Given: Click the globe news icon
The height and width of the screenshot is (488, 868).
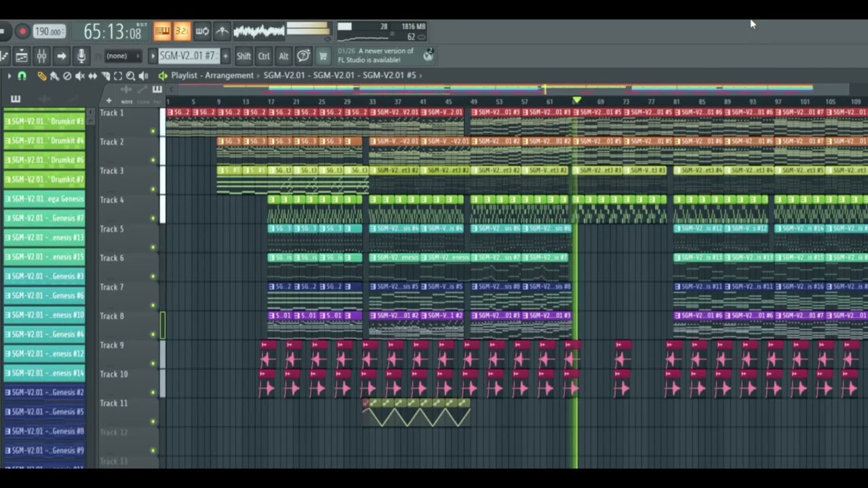Looking at the screenshot, I should (429, 56).
